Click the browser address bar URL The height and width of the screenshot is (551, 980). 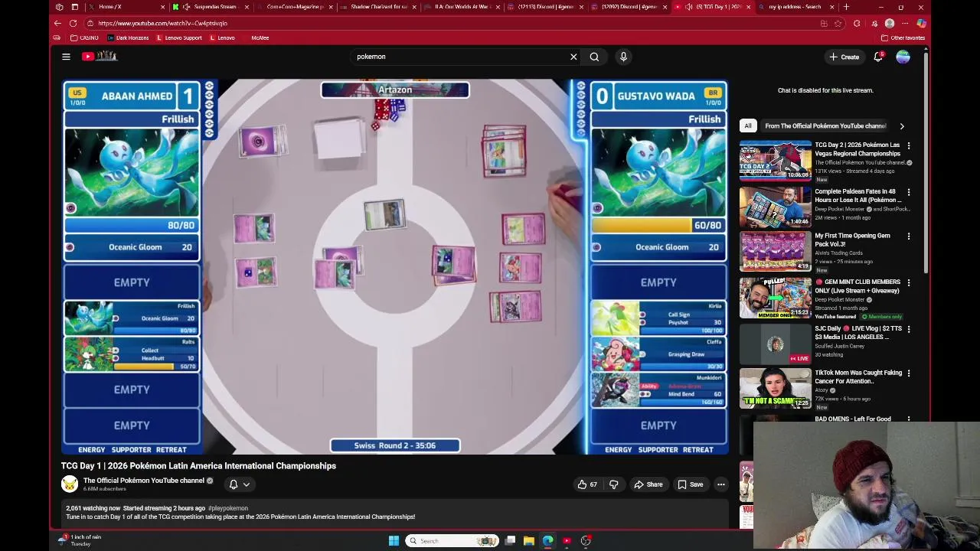click(x=162, y=23)
